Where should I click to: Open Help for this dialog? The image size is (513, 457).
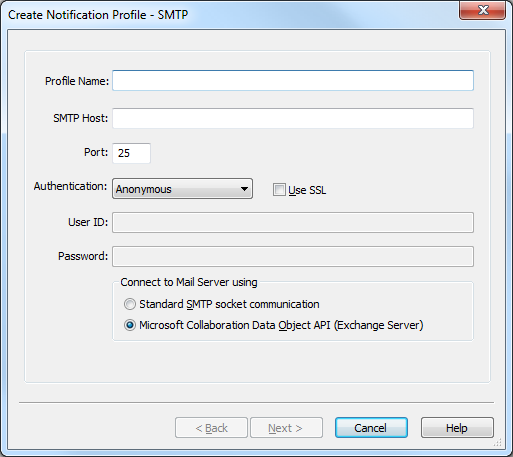pos(457,428)
